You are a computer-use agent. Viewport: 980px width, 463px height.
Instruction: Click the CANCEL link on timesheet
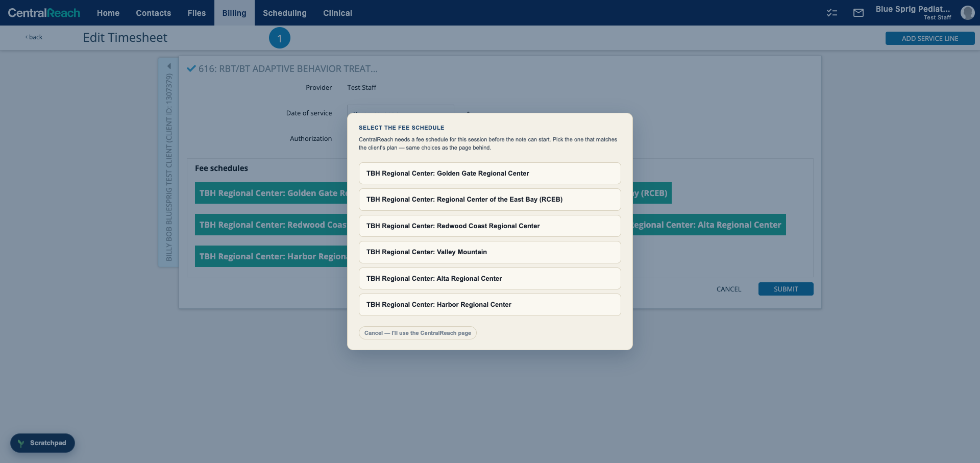pos(729,289)
